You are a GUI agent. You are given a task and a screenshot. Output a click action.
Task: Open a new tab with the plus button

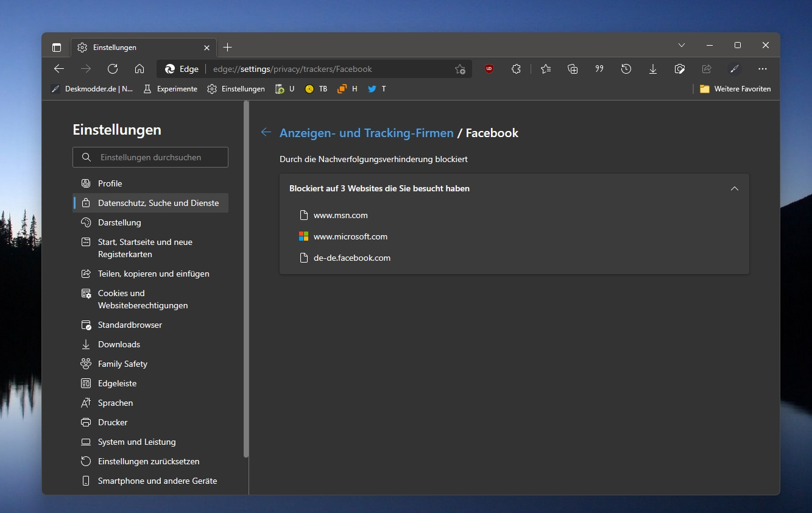point(227,47)
